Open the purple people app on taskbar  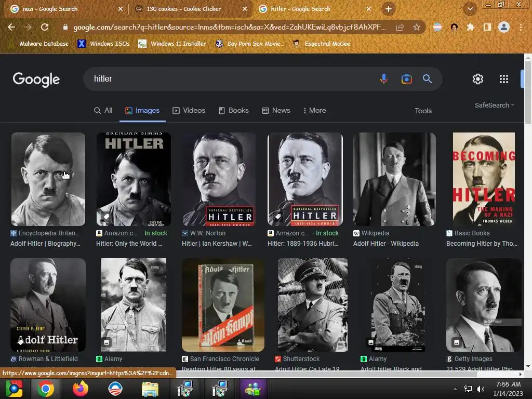click(253, 389)
